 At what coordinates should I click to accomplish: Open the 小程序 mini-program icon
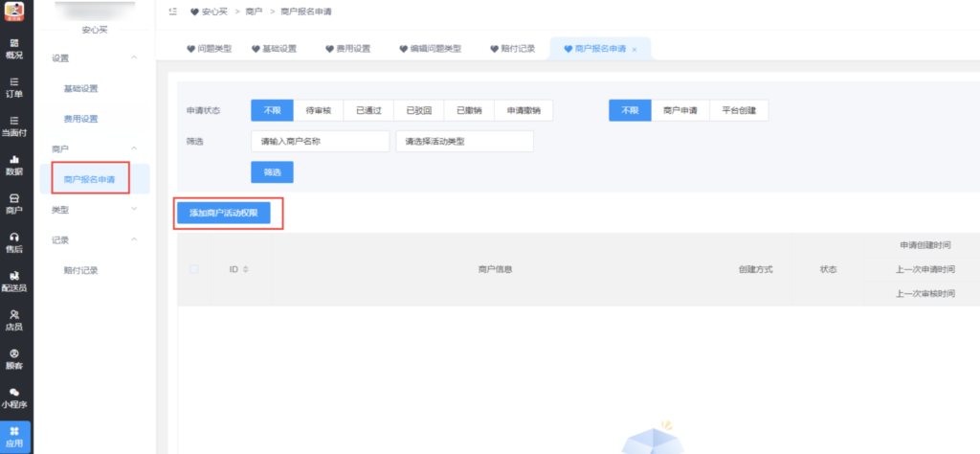click(x=13, y=397)
